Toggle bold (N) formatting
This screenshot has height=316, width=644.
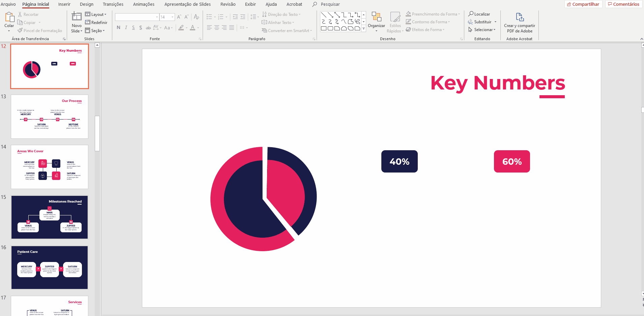pos(118,28)
